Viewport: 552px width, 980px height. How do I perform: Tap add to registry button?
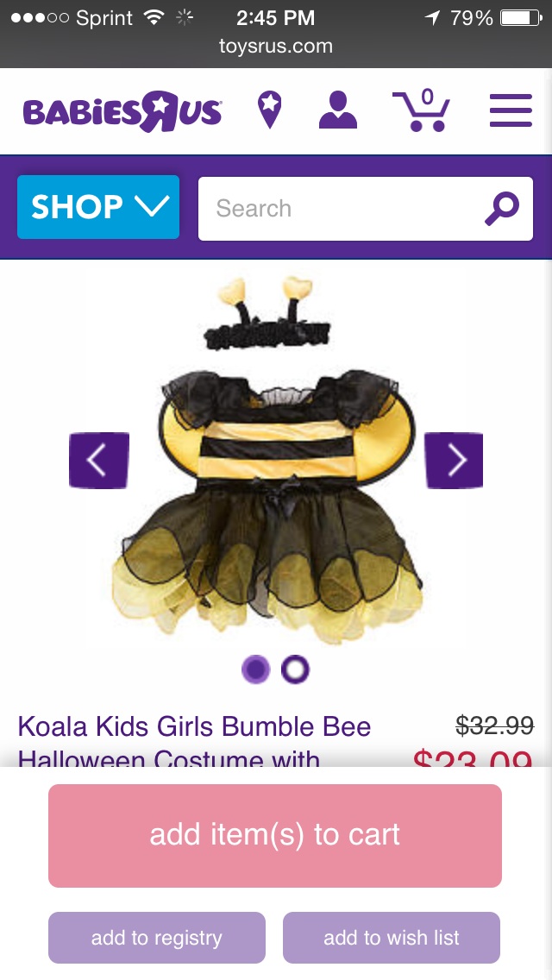click(x=157, y=938)
